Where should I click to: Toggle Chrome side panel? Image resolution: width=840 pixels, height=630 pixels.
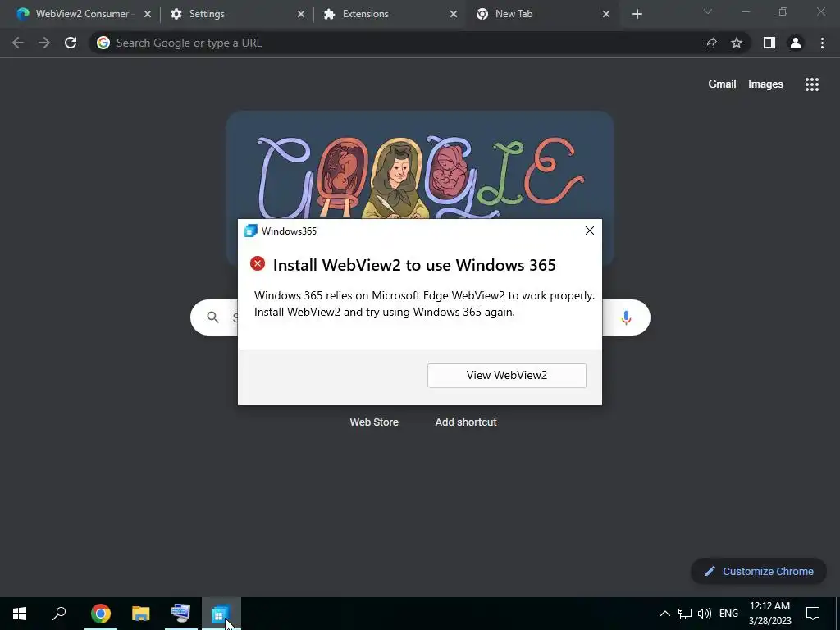click(769, 43)
